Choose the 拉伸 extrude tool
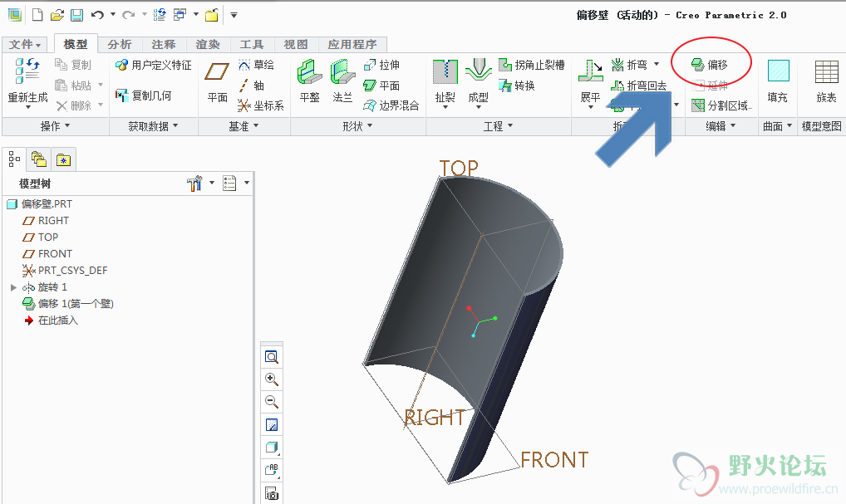The image size is (846, 504). coord(381,66)
